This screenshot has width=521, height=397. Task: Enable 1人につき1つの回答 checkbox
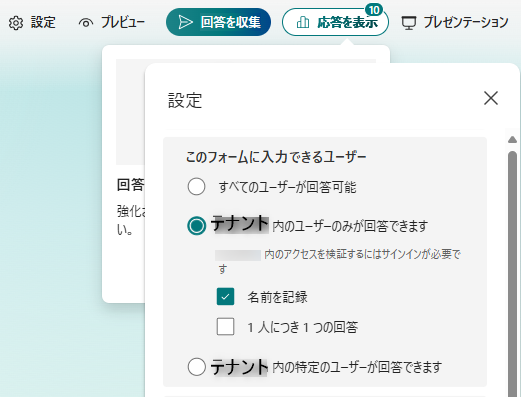(x=225, y=326)
